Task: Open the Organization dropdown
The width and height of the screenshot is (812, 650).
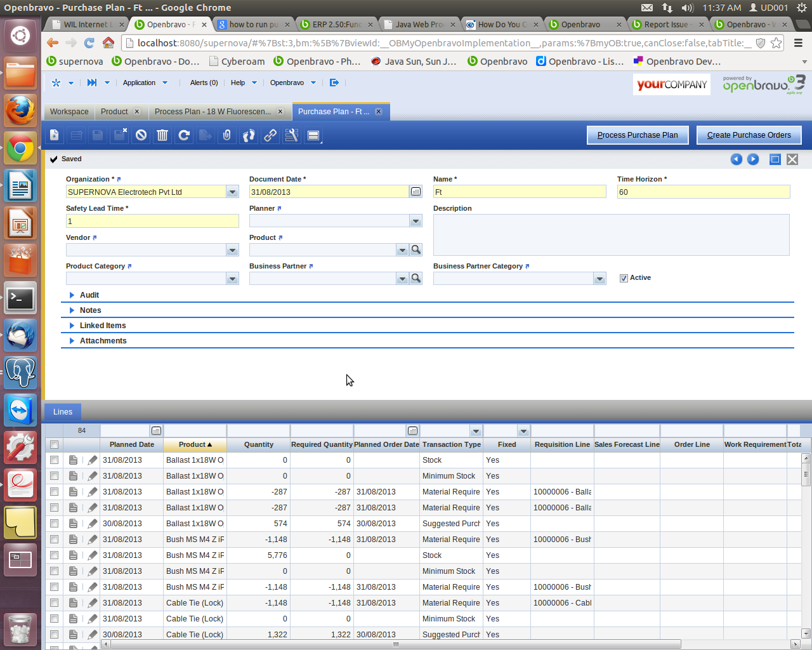Action: tap(232, 192)
